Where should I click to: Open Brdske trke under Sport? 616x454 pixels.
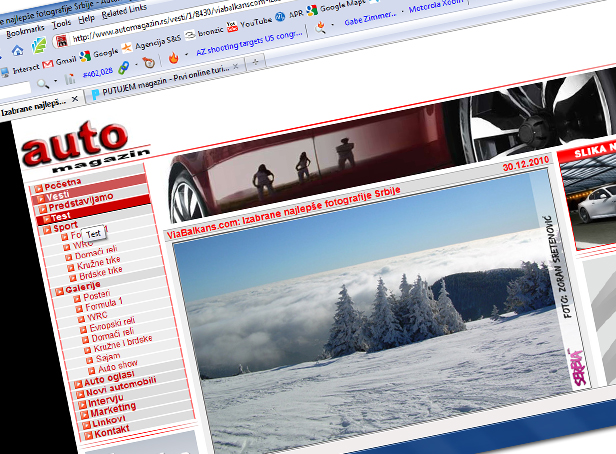[101, 273]
